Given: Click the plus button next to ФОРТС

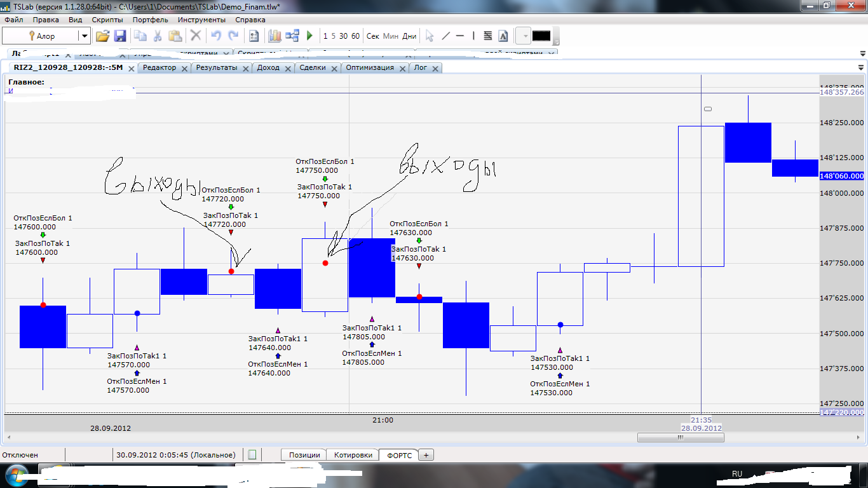Looking at the screenshot, I should [x=426, y=455].
